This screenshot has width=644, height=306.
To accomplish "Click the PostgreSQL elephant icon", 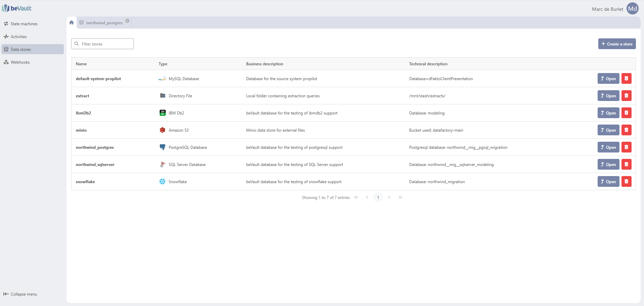I will pos(163,147).
